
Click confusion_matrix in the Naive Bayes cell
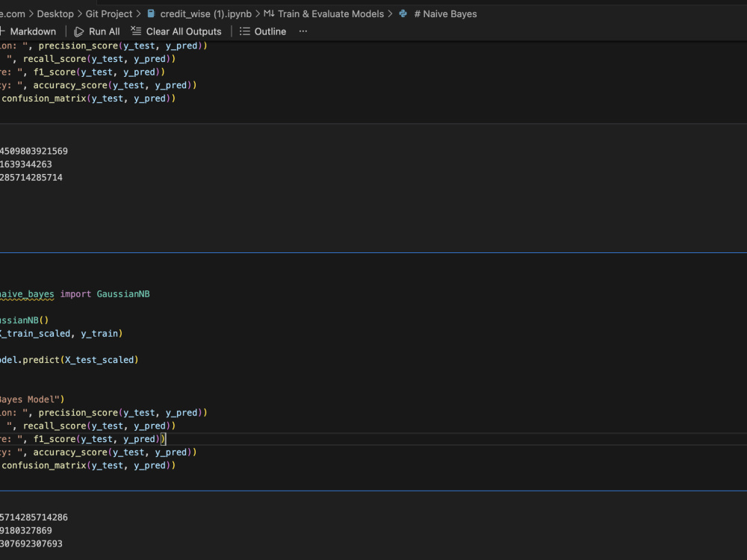pos(44,465)
